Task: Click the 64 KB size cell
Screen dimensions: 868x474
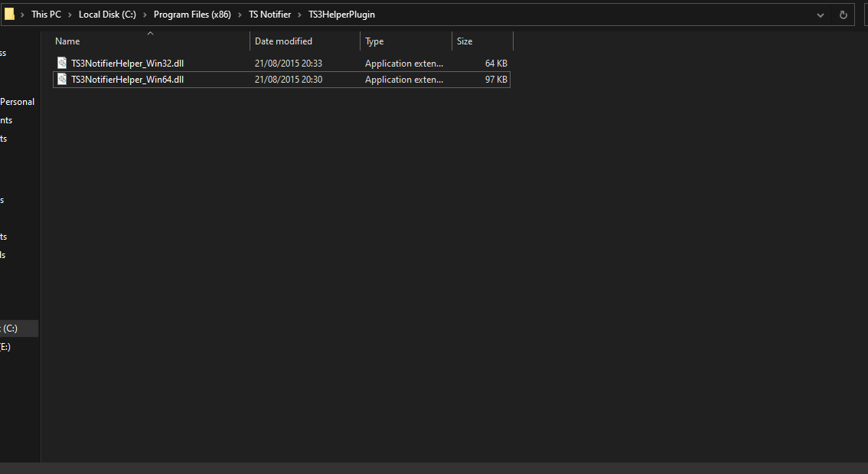Action: point(496,64)
